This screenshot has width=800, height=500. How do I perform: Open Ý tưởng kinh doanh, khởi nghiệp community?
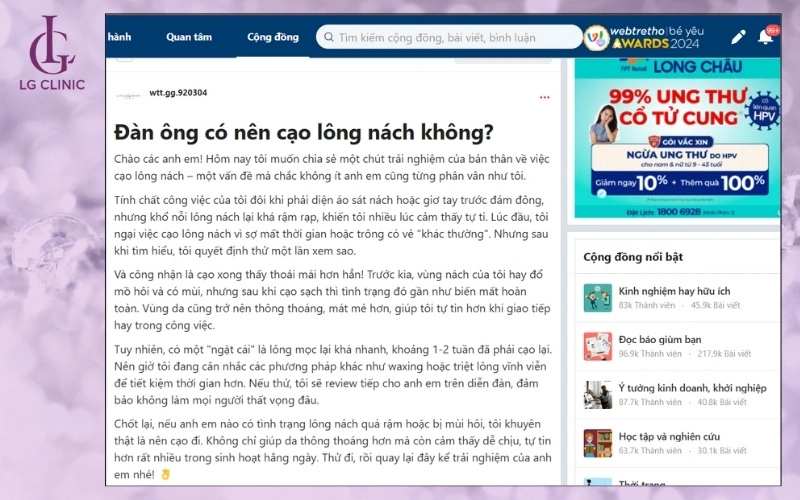692,388
